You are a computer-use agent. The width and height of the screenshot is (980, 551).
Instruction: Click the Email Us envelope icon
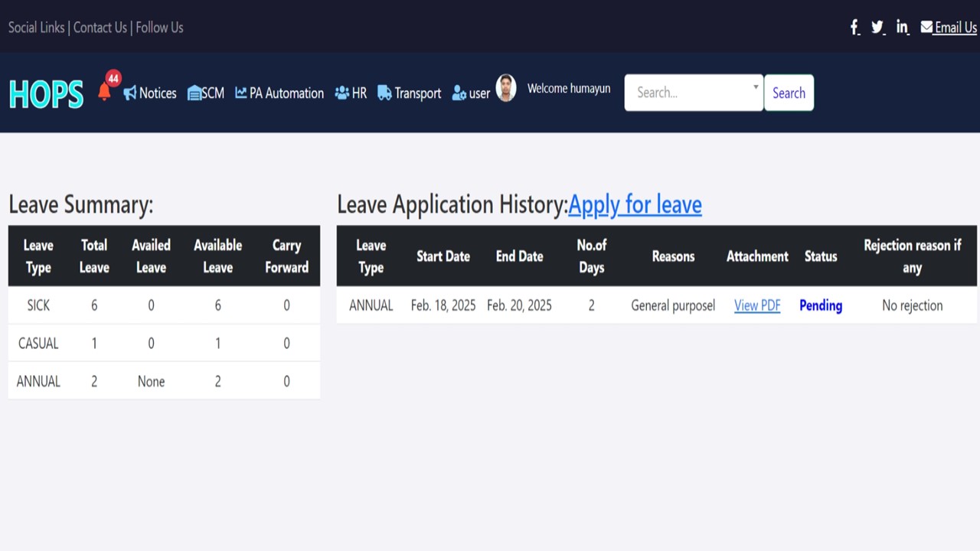pyautogui.click(x=926, y=28)
